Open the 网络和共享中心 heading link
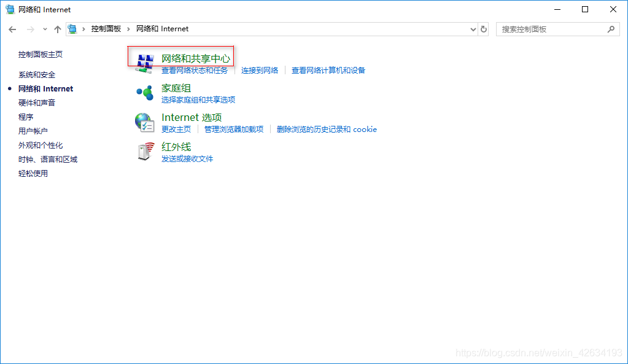628x364 pixels. point(196,58)
